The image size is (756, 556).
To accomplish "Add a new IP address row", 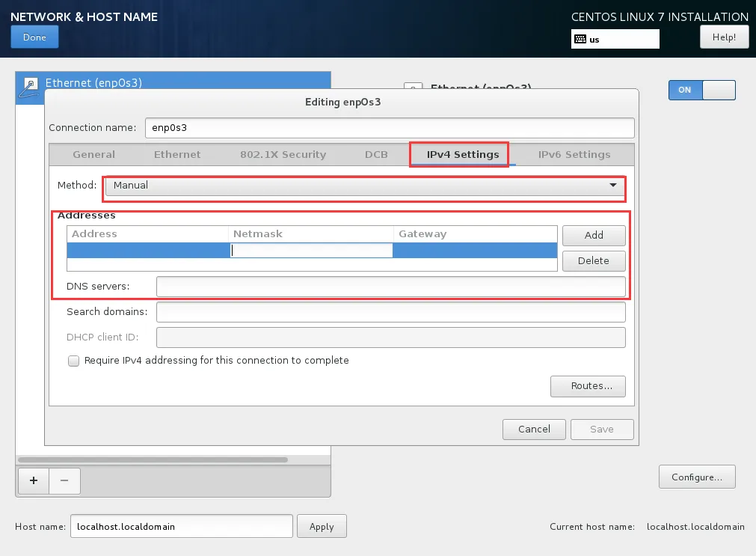I will point(594,235).
